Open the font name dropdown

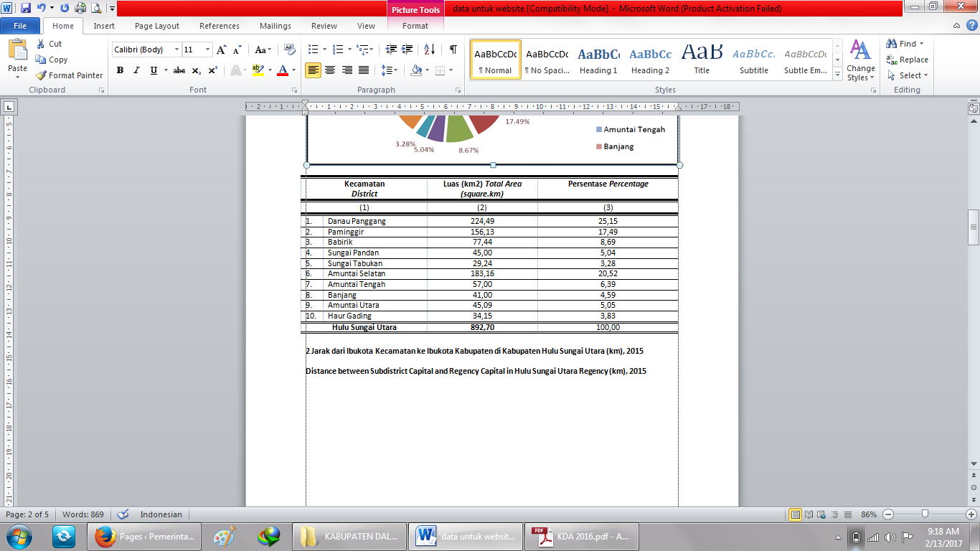click(176, 50)
